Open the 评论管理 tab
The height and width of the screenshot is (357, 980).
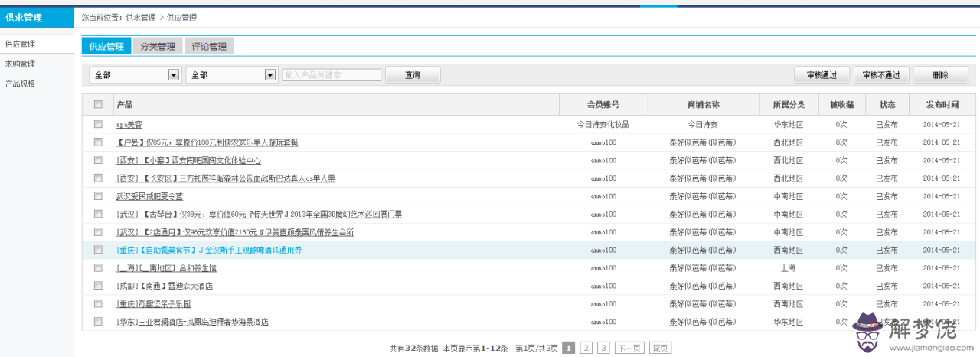(x=209, y=47)
